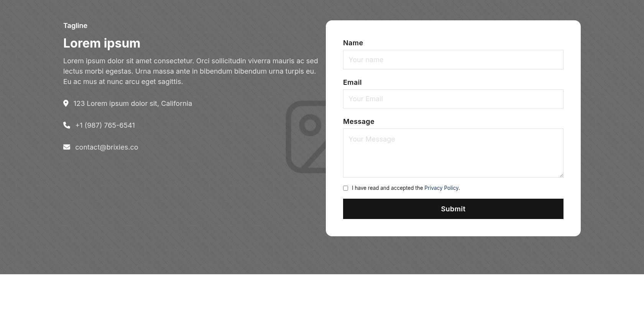Open the Privacy Policy link

tap(441, 188)
